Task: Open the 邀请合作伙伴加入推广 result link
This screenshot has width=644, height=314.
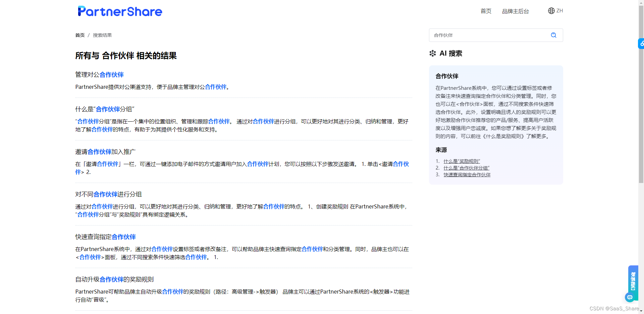Action: pyautogui.click(x=105, y=151)
